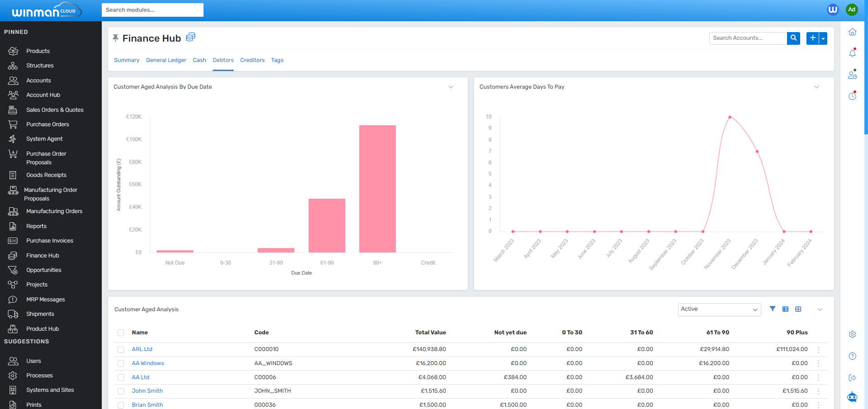Viewport: 868px width, 409px height.
Task: Expand the dropdown arrow next to plus button
Action: [x=823, y=38]
